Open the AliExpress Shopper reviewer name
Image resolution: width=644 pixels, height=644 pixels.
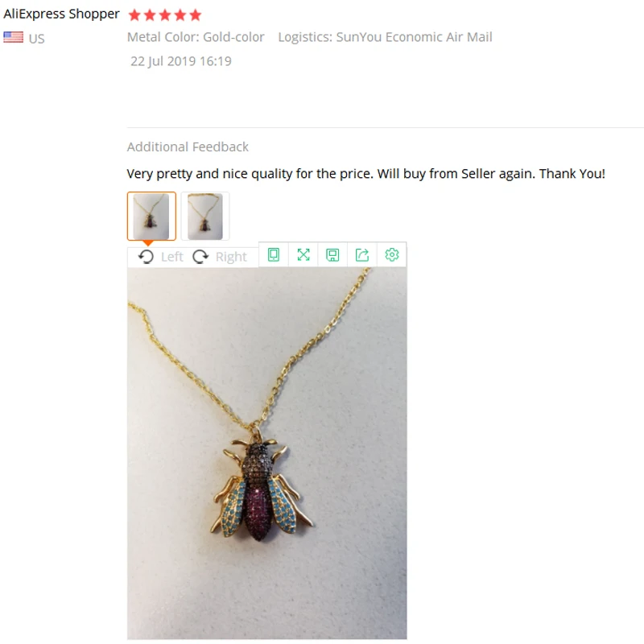pos(62,14)
